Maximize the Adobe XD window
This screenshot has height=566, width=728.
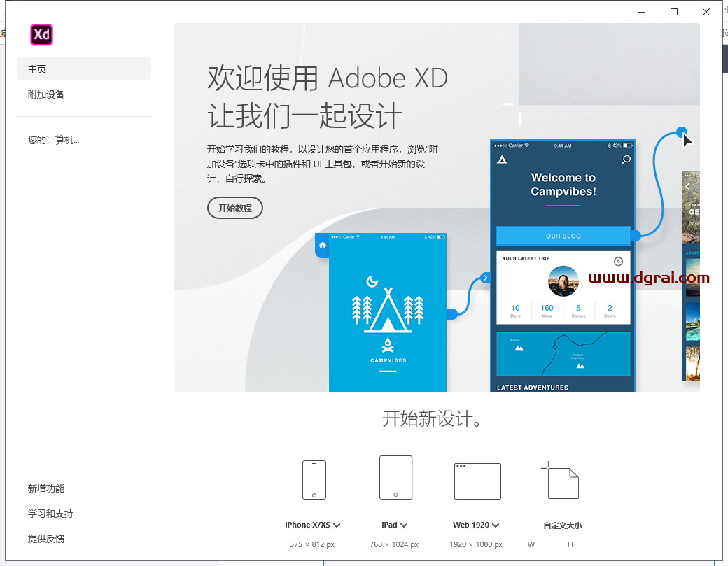point(673,12)
